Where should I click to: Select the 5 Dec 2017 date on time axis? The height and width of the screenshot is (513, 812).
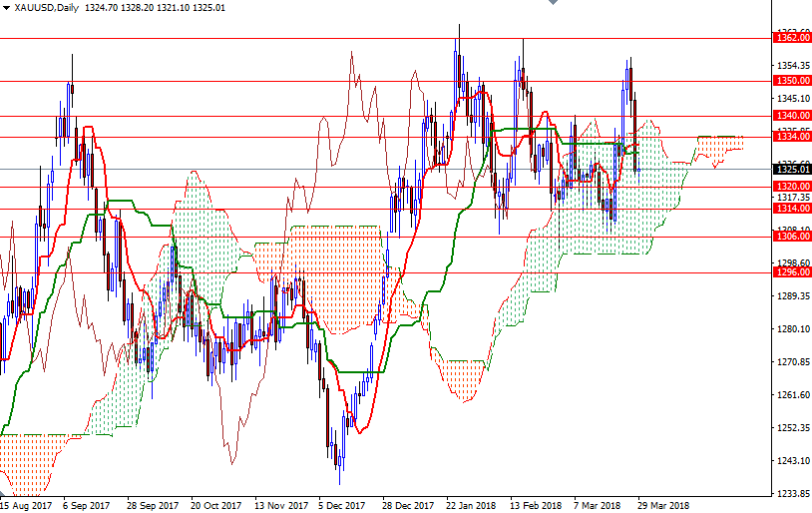[x=341, y=505]
